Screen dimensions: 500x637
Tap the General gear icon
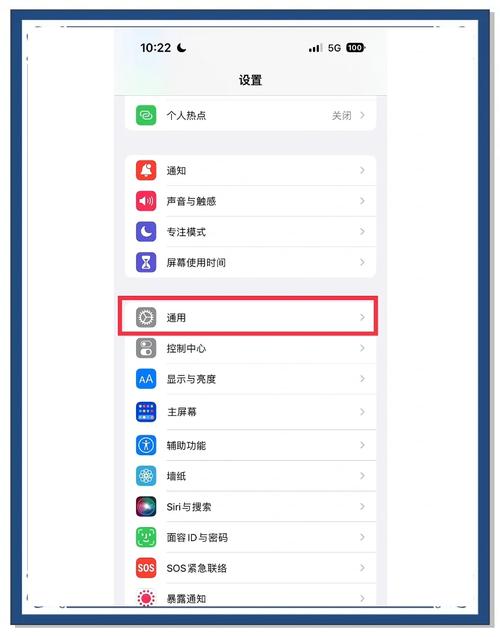coord(146,317)
